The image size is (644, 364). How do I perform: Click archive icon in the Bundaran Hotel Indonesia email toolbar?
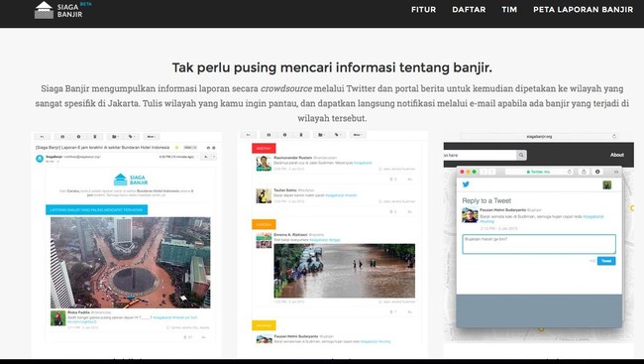coord(62,137)
